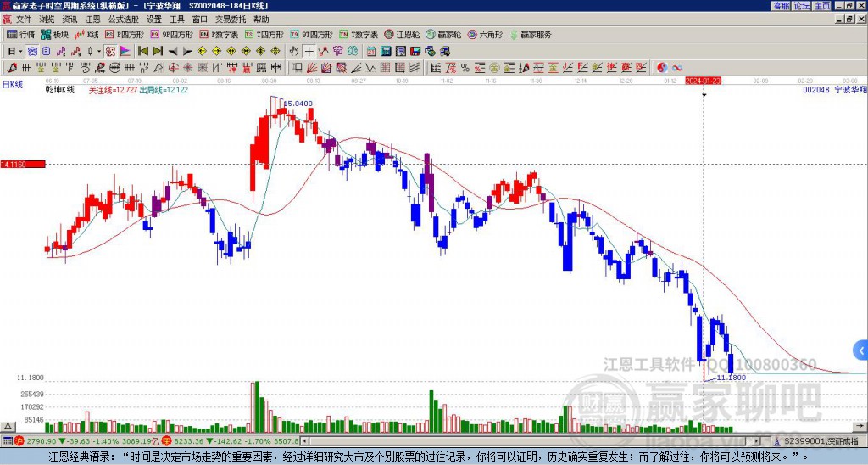Click the 客服 customer service link

pos(781,6)
